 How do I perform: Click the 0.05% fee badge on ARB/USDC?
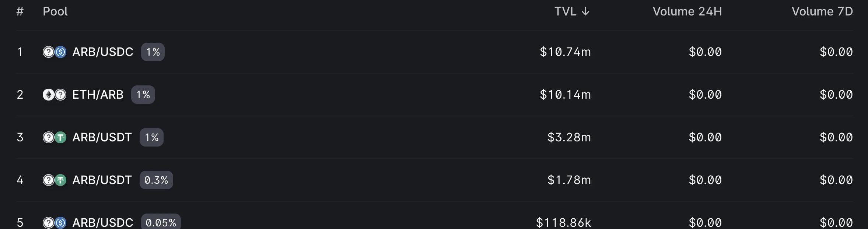click(x=161, y=222)
